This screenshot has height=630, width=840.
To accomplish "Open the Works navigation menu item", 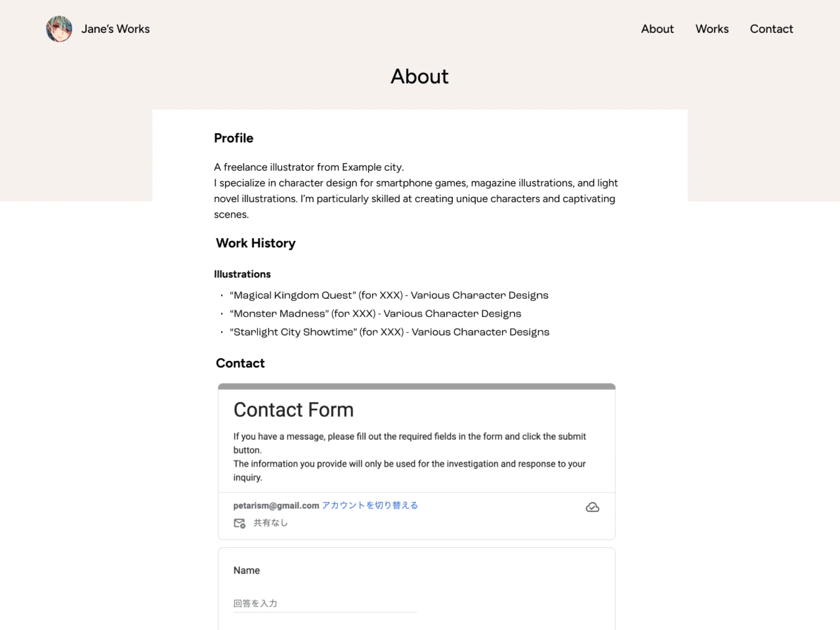I will coord(712,29).
